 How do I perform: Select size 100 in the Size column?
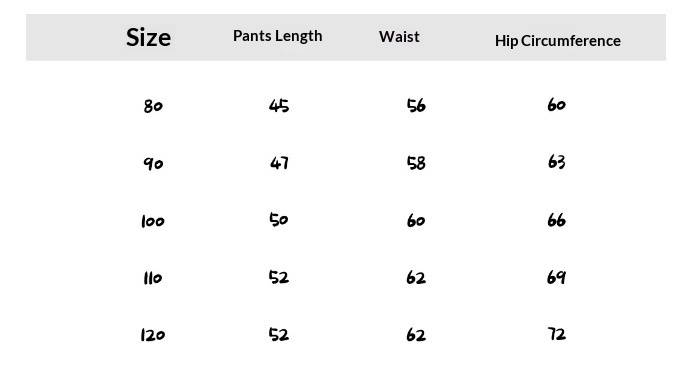[x=152, y=221]
